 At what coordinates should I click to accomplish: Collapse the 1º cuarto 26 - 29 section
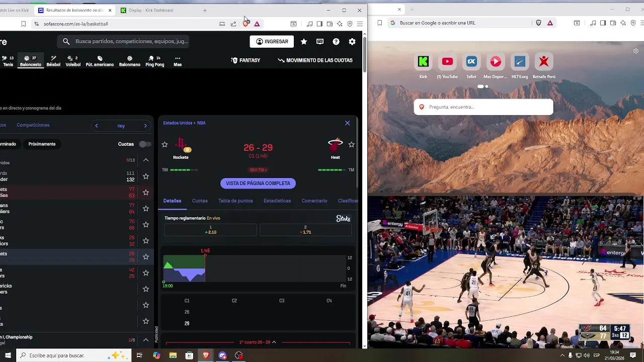click(258, 342)
